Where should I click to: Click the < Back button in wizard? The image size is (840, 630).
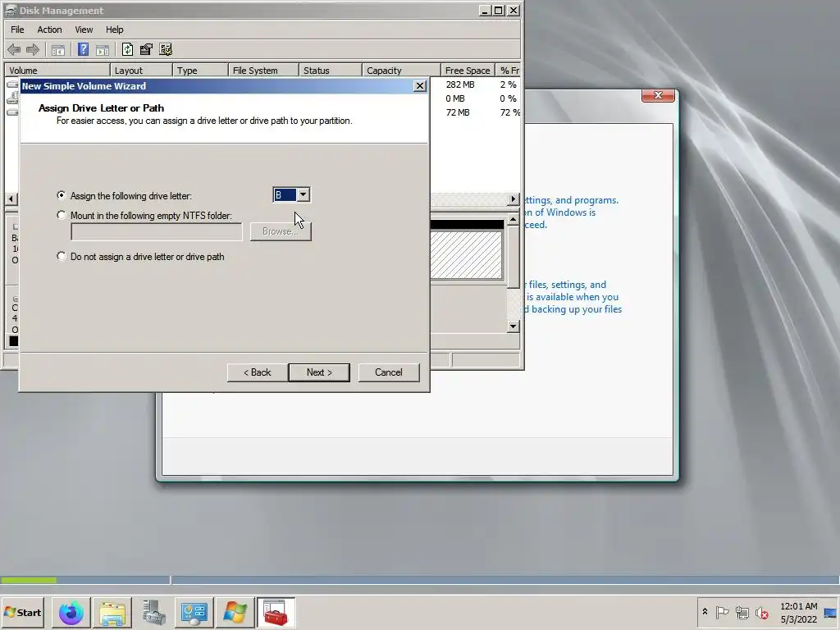pyautogui.click(x=257, y=372)
